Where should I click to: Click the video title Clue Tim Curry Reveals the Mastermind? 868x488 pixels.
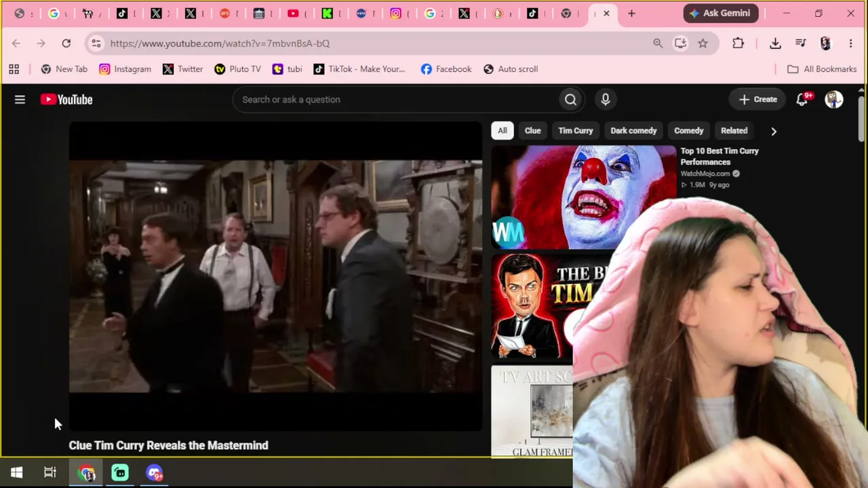[169, 445]
